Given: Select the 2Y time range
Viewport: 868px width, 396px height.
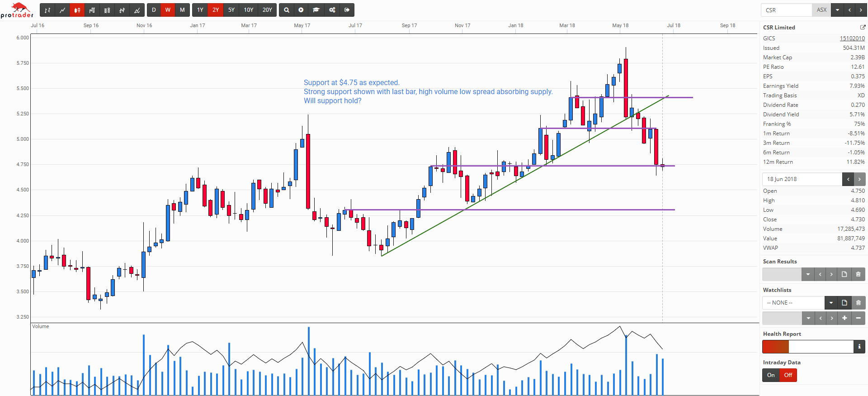Looking at the screenshot, I should coord(216,10).
